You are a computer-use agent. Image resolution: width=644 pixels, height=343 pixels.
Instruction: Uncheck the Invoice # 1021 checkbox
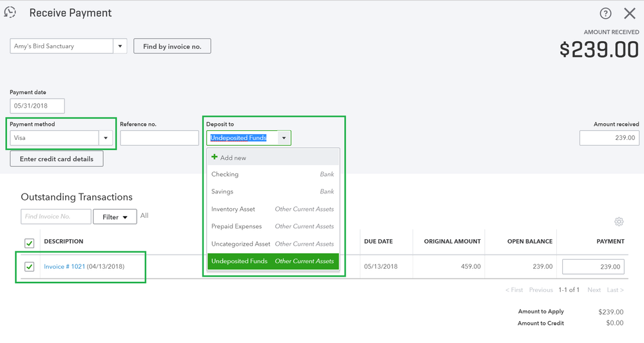click(x=29, y=266)
